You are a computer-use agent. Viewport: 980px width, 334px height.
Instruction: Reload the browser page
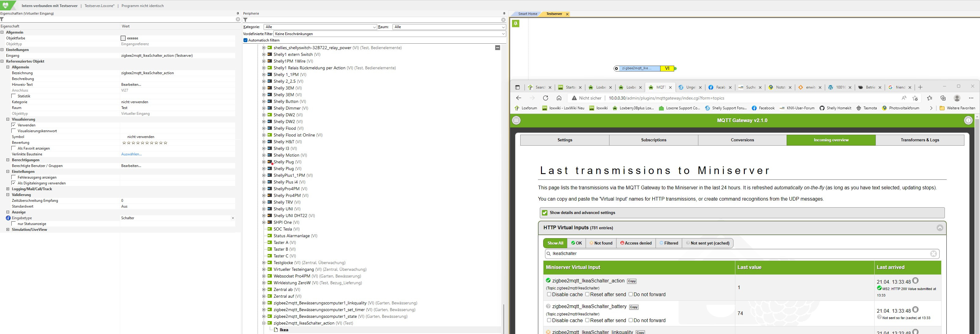point(546,98)
